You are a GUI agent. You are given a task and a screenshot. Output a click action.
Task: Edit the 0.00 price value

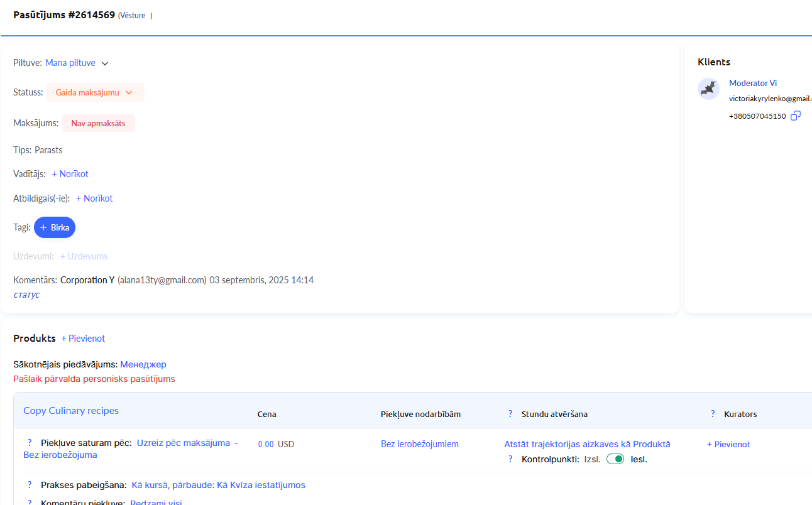(266, 444)
